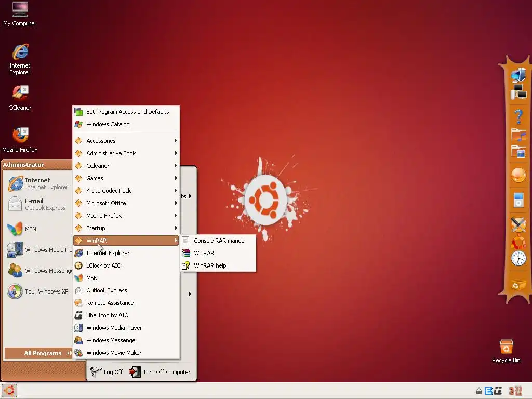Launch WinRAR from the submenu

pos(218,253)
